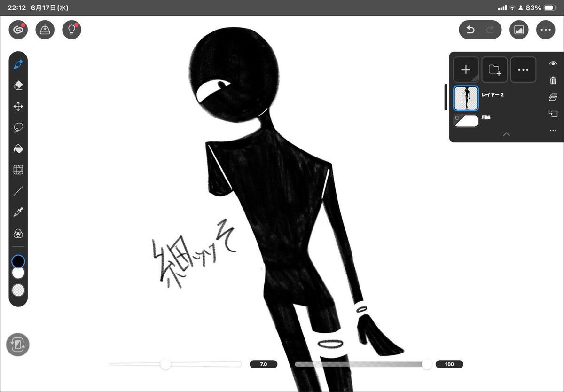Viewport: 564px width, 392px height.
Task: Select the Lasso selection tool
Action: coord(18,128)
